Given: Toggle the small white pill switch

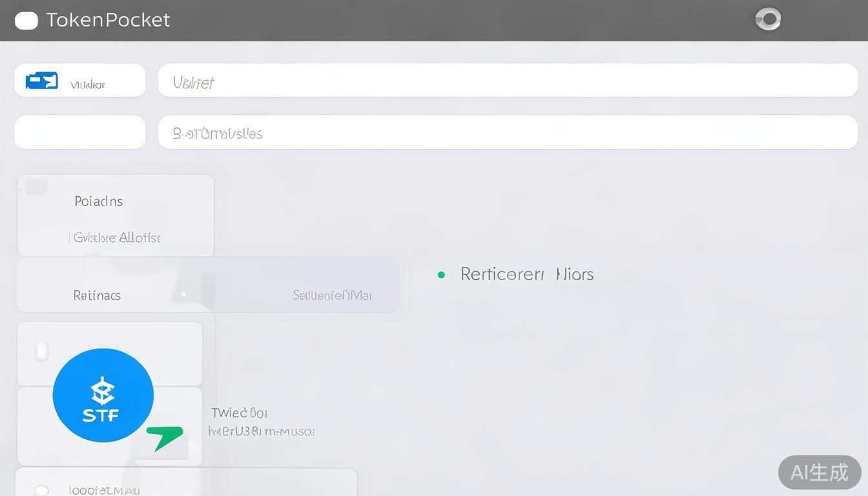Looking at the screenshot, I should [42, 351].
